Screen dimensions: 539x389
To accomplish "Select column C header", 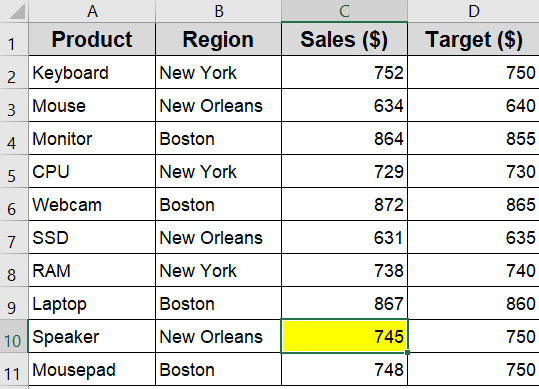I will (x=344, y=11).
